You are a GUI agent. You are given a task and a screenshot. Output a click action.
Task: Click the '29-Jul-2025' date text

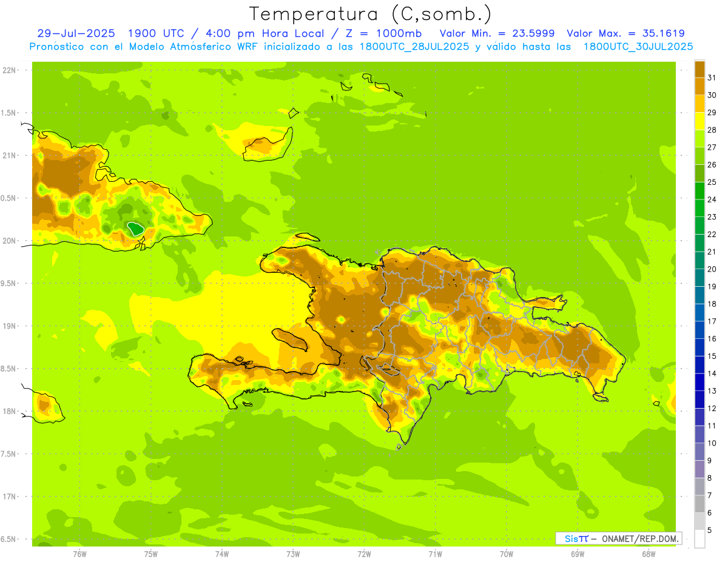76,33
